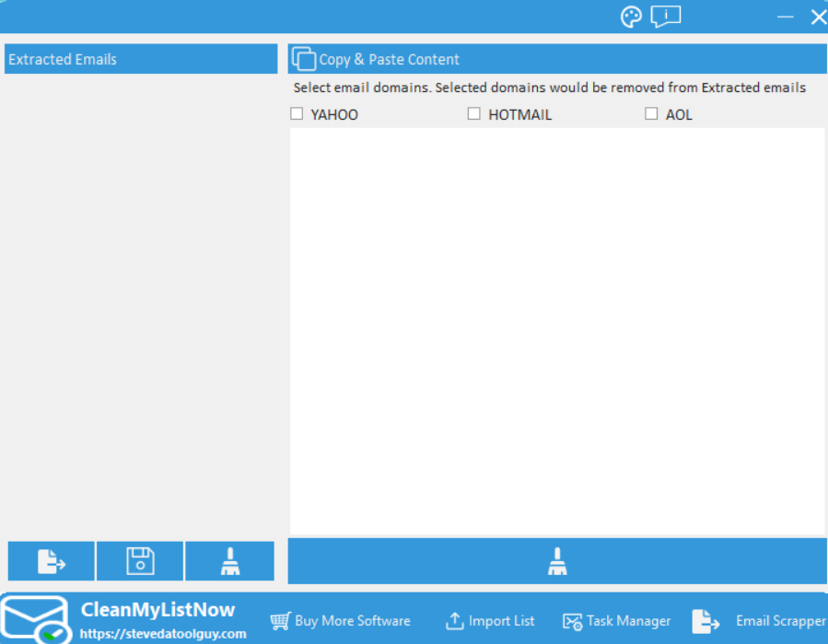Select Import List in bottom bar
The height and width of the screenshot is (644, 828).
tap(490, 621)
